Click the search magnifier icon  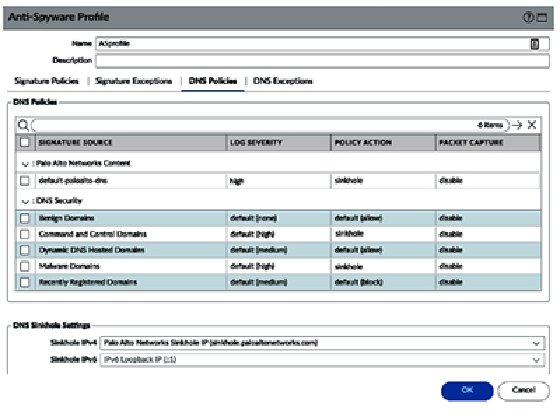tap(23, 125)
